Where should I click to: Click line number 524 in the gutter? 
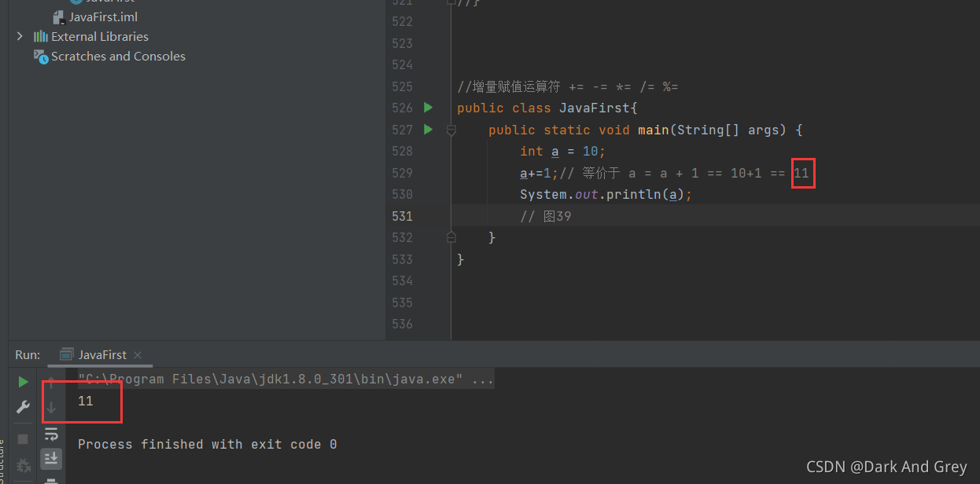pyautogui.click(x=402, y=64)
